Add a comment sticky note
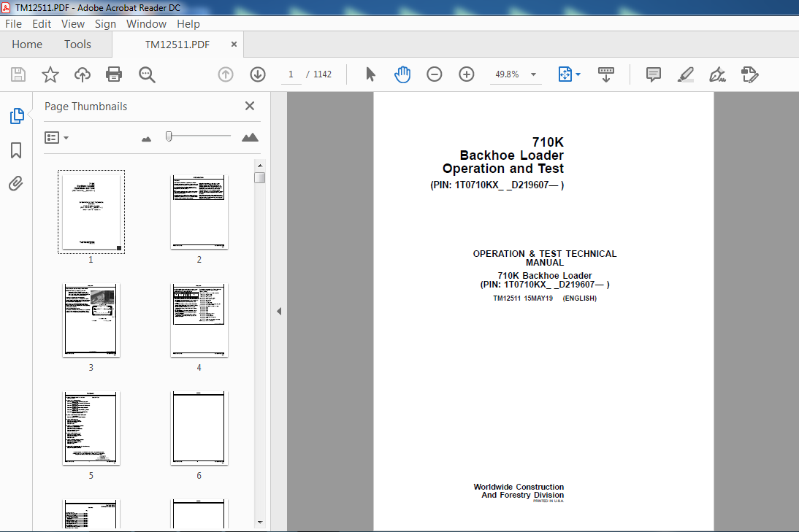This screenshot has width=799, height=532. [653, 74]
